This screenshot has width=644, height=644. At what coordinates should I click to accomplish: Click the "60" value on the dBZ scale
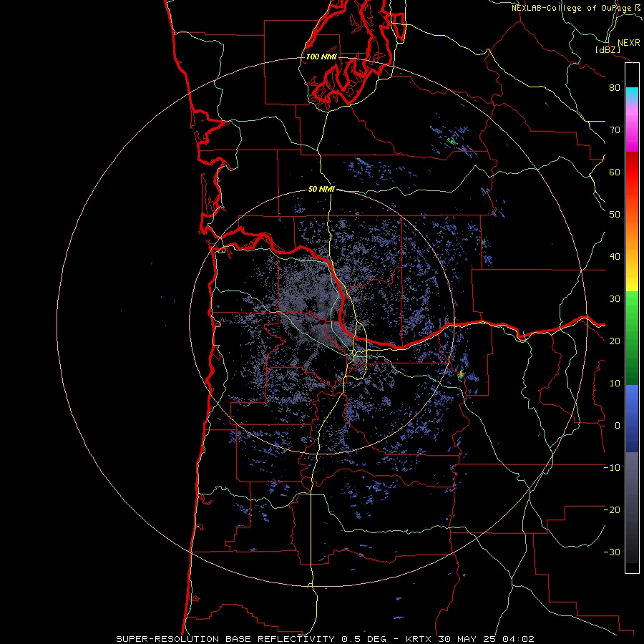[x=615, y=172]
